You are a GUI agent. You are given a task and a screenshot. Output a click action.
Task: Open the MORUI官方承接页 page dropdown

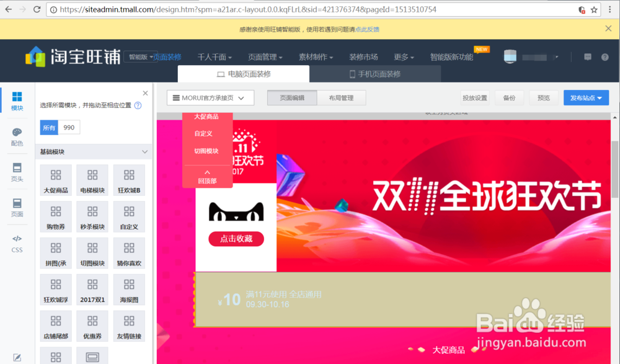pos(210,98)
